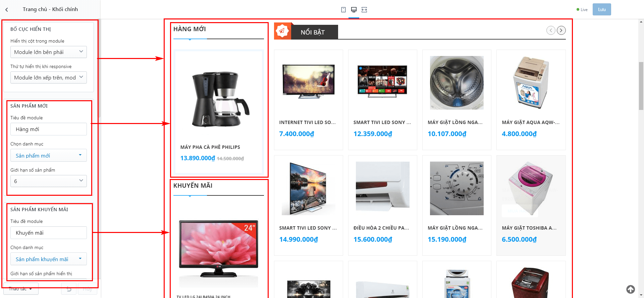This screenshot has width=644, height=298.
Task: Click the 15.600.000₫ price
Action: pos(373,239)
